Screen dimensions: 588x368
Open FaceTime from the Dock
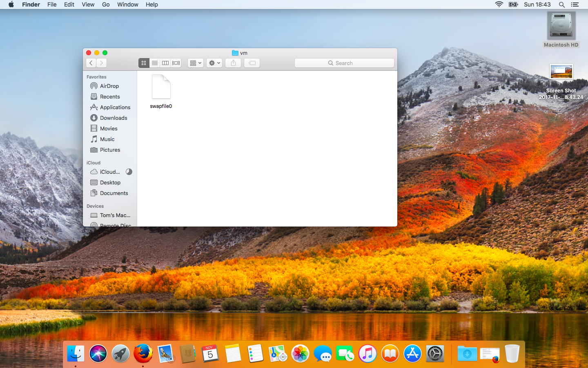pos(345,354)
